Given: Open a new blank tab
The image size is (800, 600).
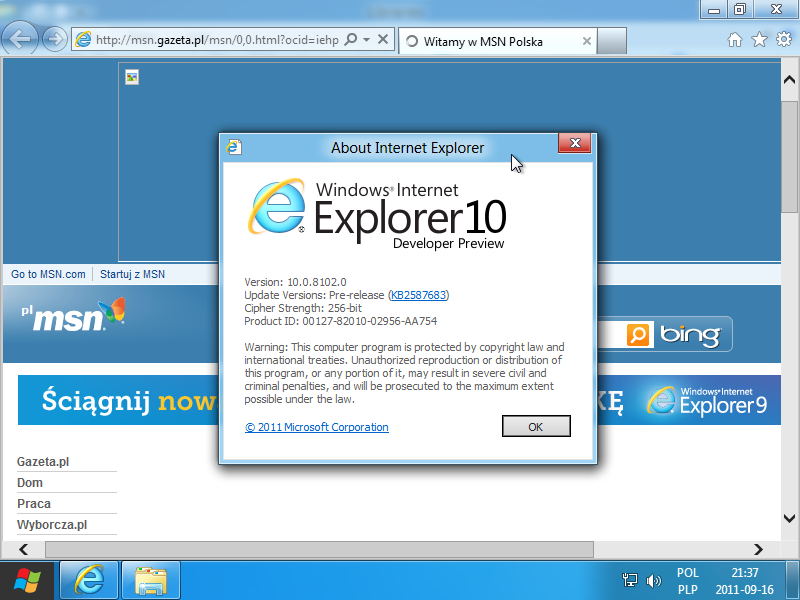Looking at the screenshot, I should (x=612, y=41).
